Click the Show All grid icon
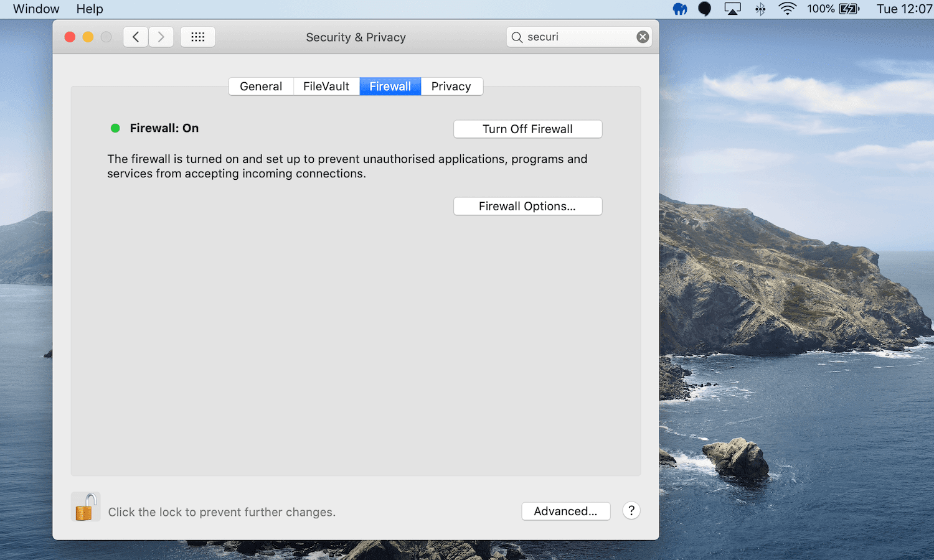Image resolution: width=934 pixels, height=560 pixels. pyautogui.click(x=197, y=37)
